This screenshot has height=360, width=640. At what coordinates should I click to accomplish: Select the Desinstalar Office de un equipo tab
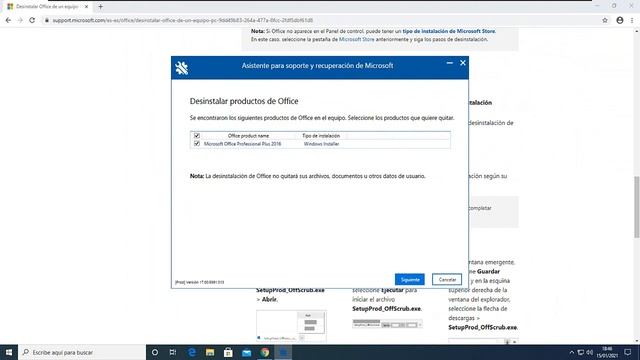(47, 7)
